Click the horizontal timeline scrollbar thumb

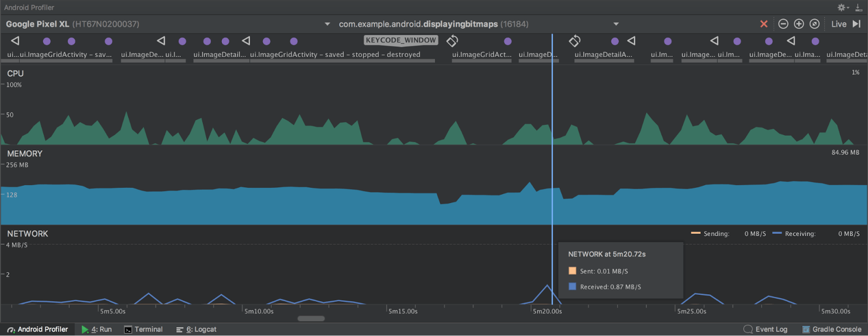coord(311,319)
